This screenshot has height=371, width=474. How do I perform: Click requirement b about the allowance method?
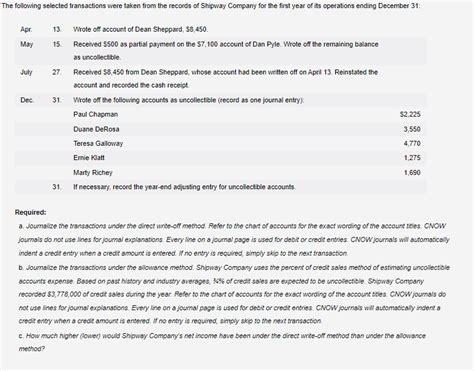point(234,294)
